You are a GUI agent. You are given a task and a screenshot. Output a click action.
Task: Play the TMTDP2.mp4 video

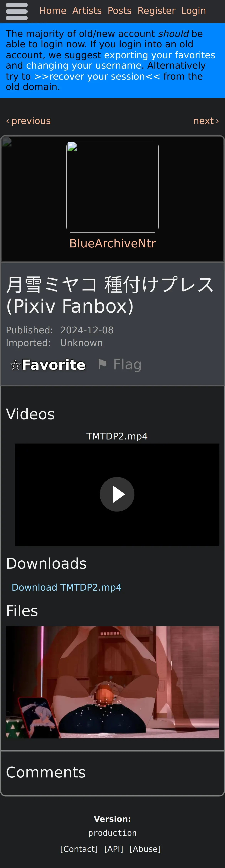(x=117, y=494)
